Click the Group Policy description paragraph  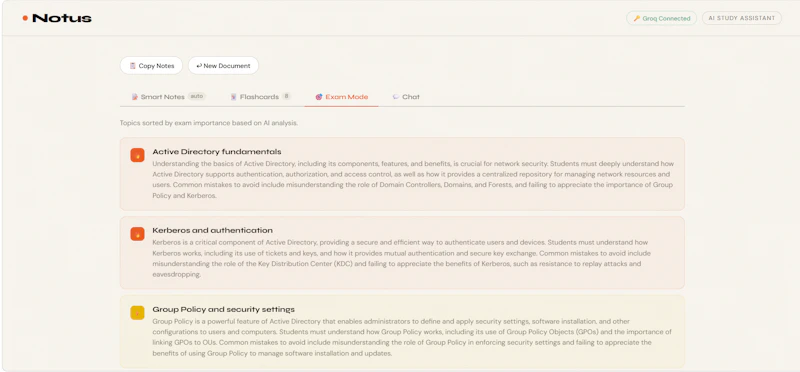(412, 337)
